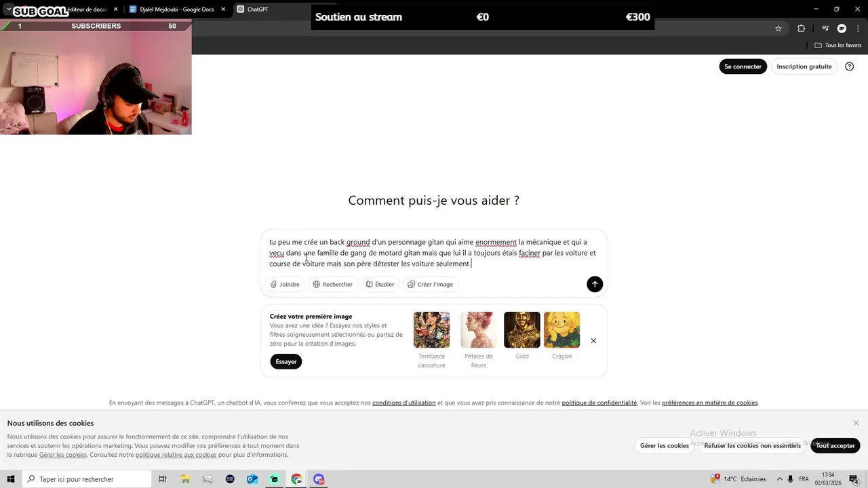The image size is (868, 488).
Task: Click the Créer l'image button
Action: 430,285
